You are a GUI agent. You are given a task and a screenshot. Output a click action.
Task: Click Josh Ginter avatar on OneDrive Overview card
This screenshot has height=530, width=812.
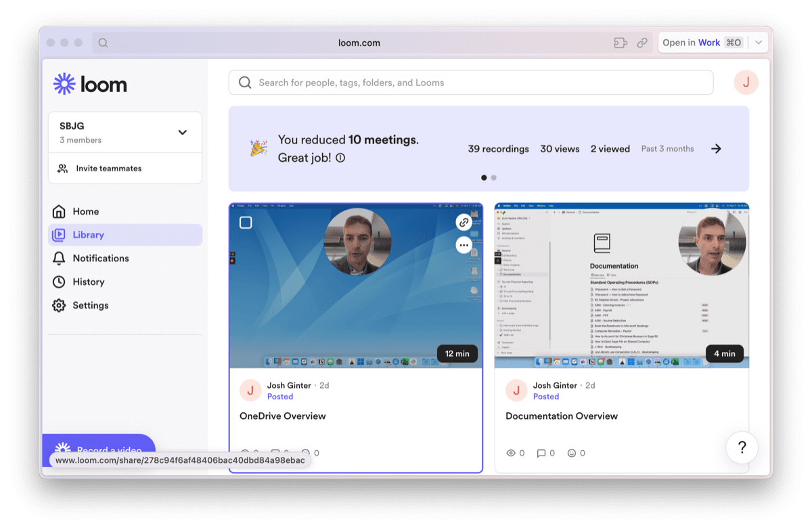(250, 391)
